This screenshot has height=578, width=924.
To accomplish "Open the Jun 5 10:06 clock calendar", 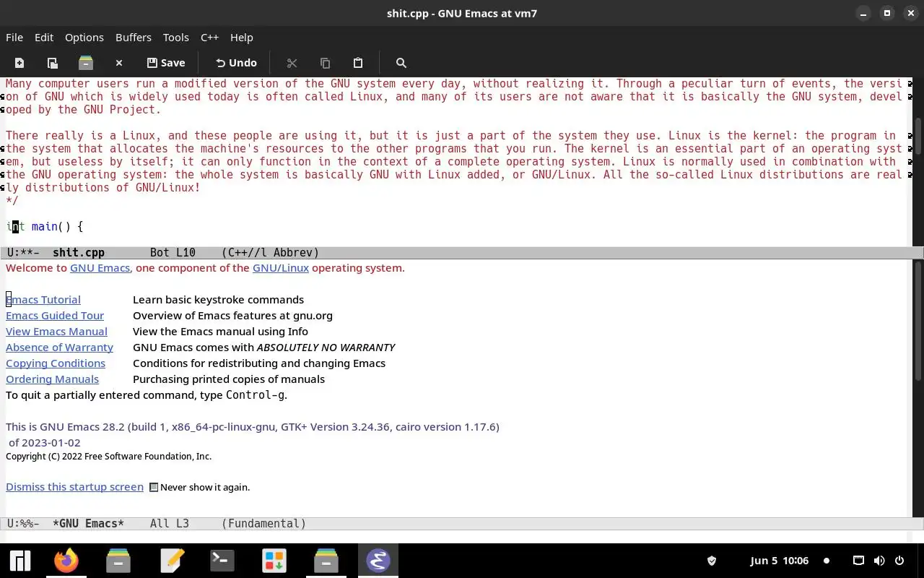I will pos(780,561).
